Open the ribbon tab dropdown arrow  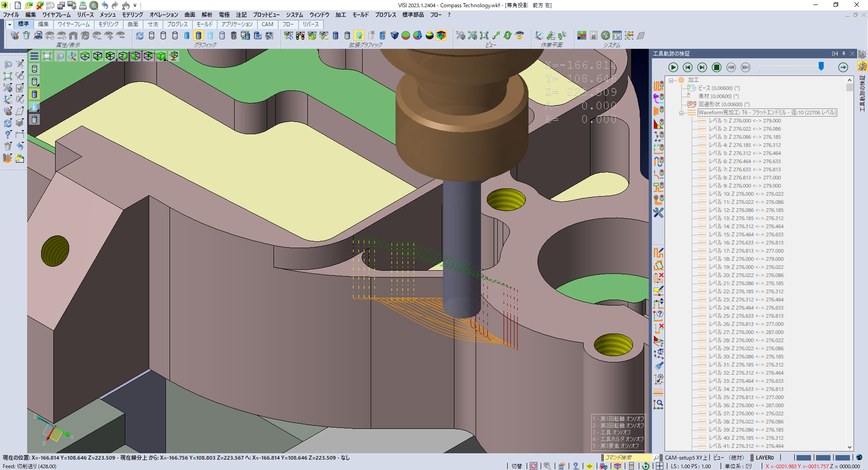tap(9, 24)
